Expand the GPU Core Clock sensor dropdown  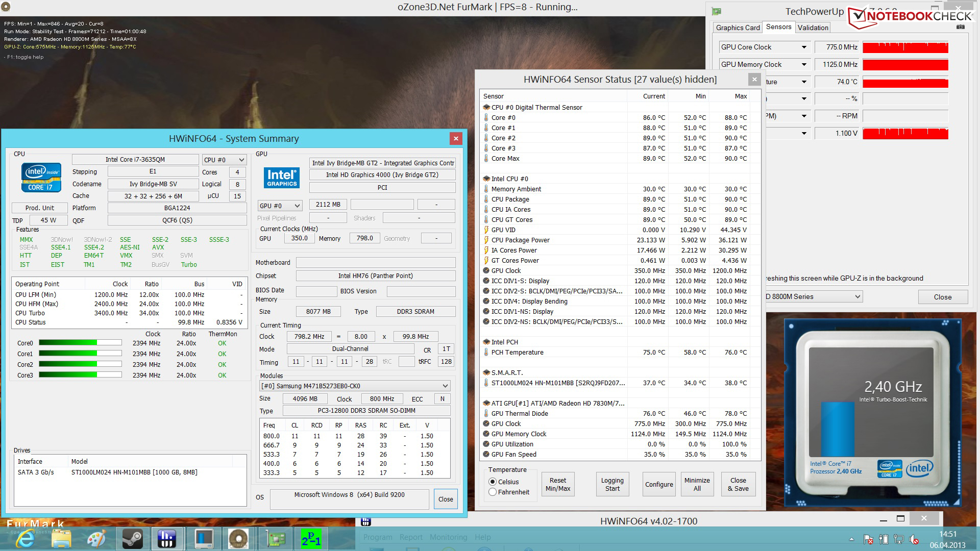click(x=804, y=47)
